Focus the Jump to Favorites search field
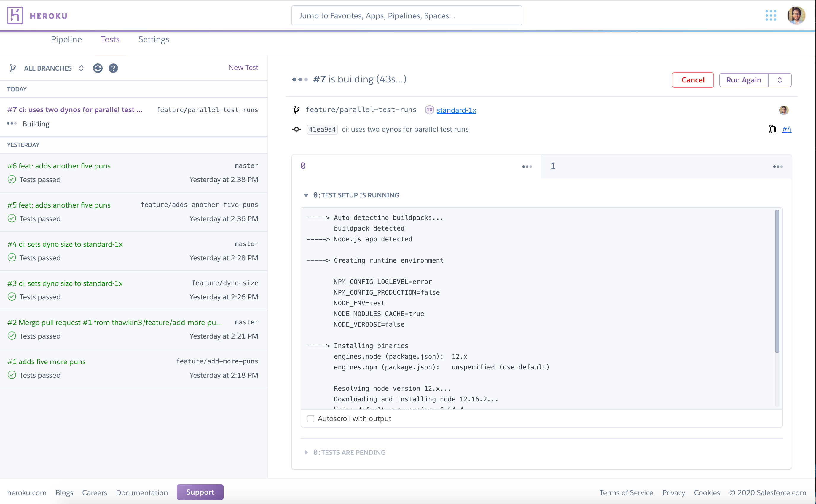 tap(406, 16)
